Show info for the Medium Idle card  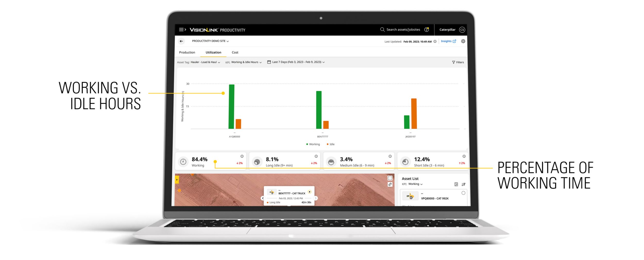pos(390,156)
